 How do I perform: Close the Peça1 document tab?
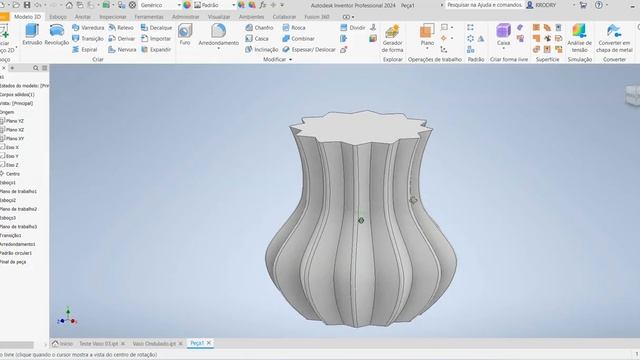(209, 343)
